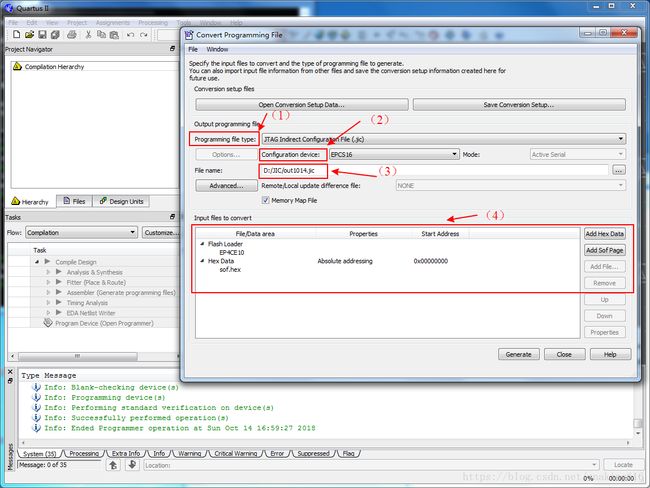The height and width of the screenshot is (488, 650).
Task: Collapse the Compile Design task node
Action: point(37,262)
